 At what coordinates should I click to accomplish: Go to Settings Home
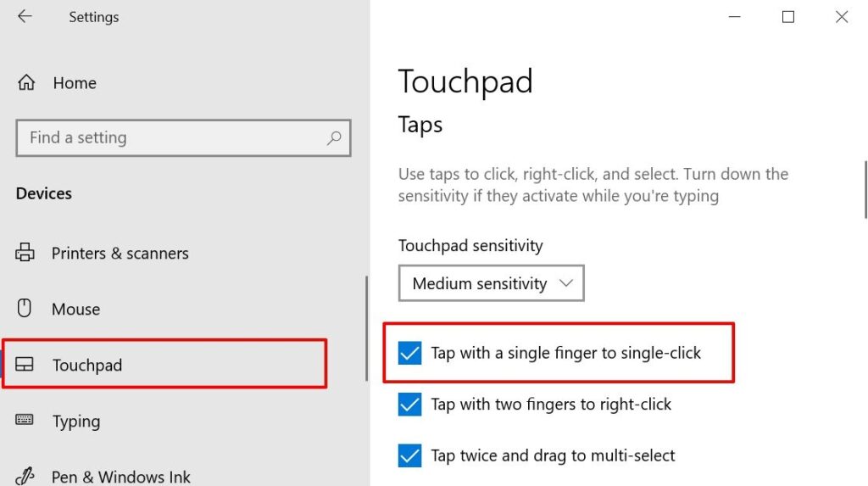coord(75,83)
